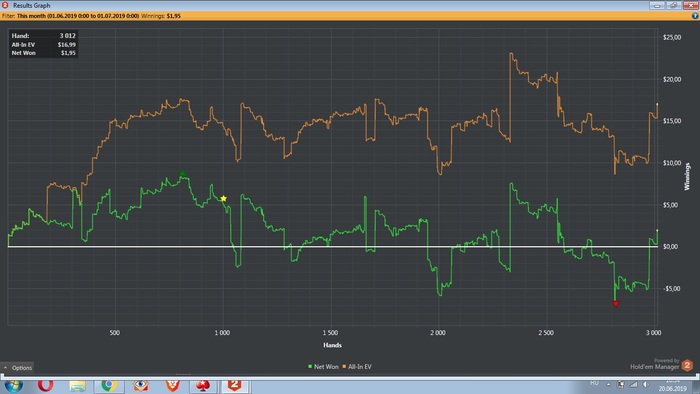
Task: Show hidden system tray icons arrow
Action: point(608,384)
